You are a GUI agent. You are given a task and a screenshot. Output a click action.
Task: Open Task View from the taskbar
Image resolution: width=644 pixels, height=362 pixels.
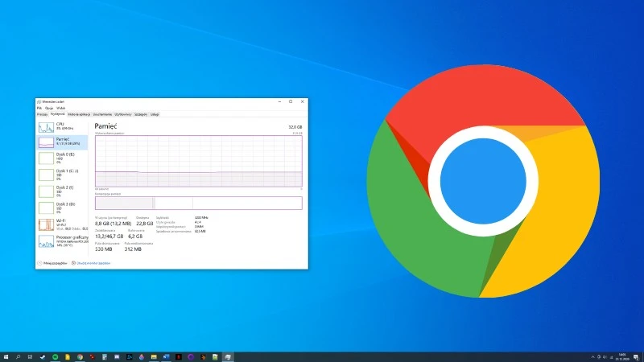tap(30, 357)
